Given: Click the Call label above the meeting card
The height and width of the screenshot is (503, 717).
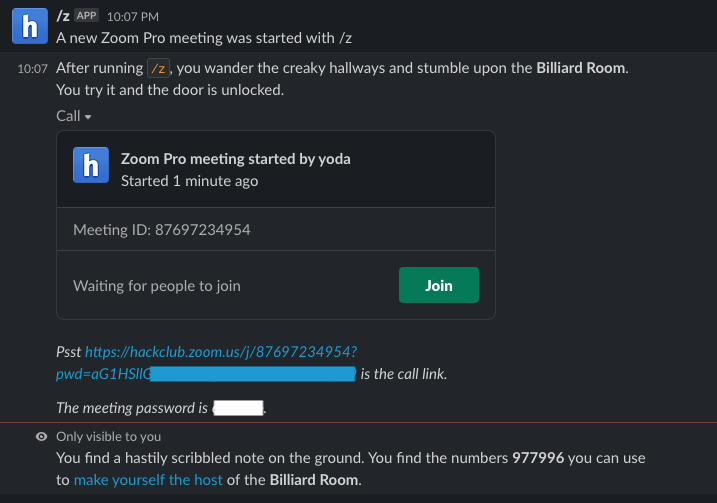Looking at the screenshot, I should coord(68,116).
